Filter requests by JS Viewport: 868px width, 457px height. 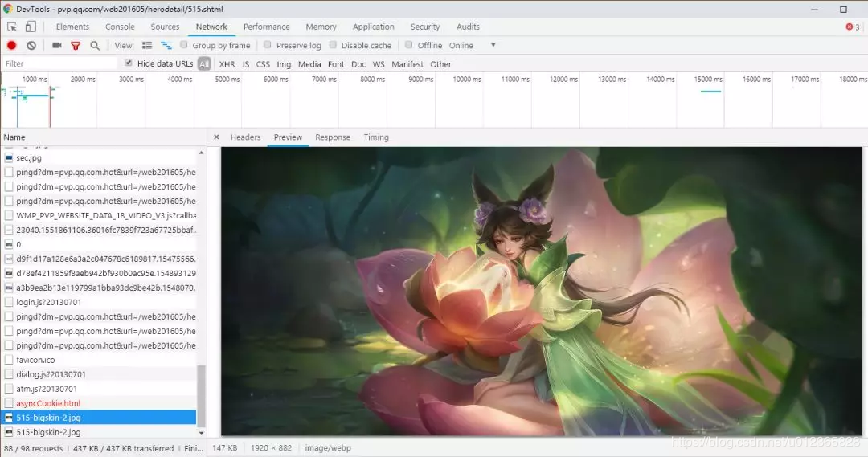point(245,64)
